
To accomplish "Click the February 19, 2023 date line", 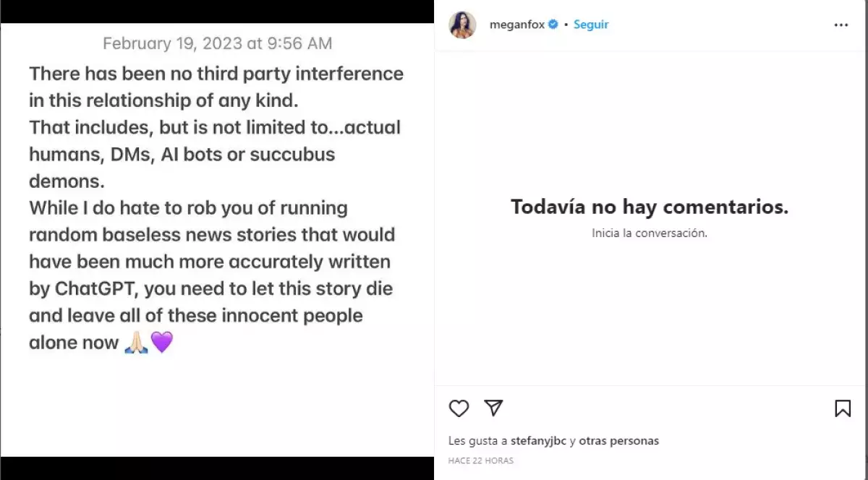I will tap(217, 43).
